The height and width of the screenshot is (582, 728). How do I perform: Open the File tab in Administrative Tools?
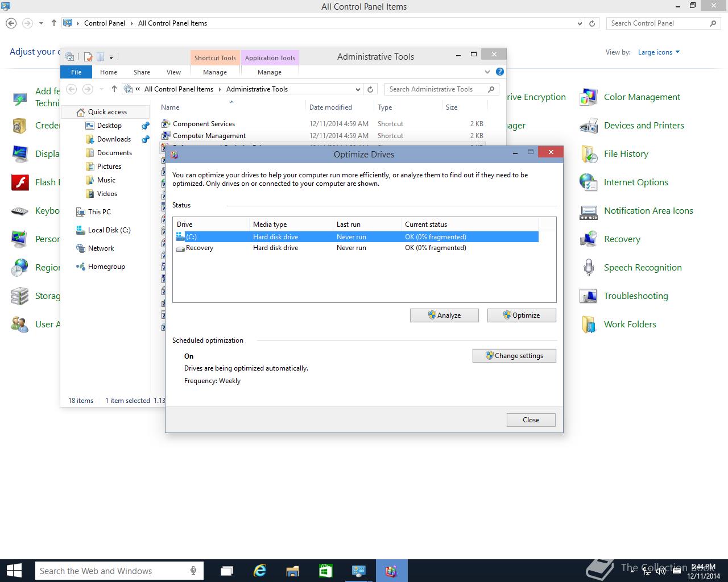coord(76,72)
